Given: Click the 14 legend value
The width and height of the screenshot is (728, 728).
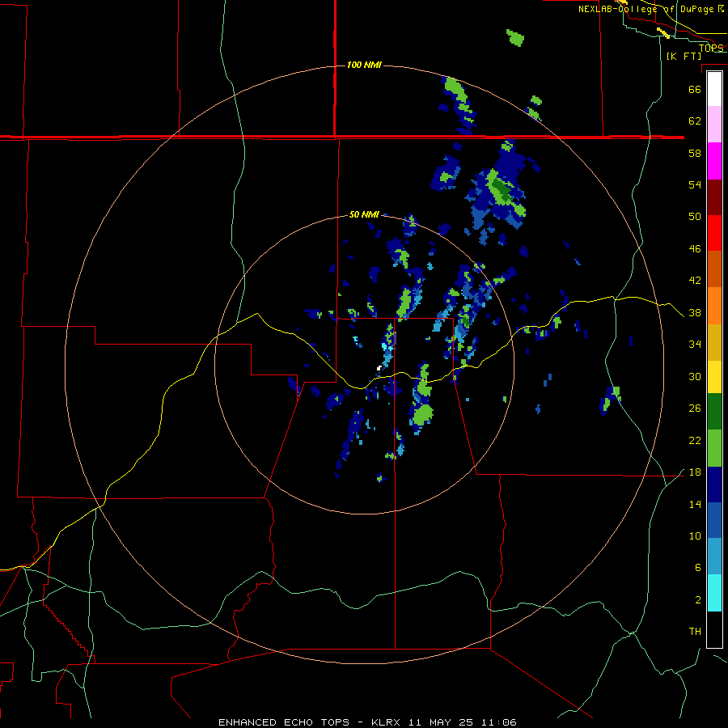Looking at the screenshot, I should click(x=695, y=504).
